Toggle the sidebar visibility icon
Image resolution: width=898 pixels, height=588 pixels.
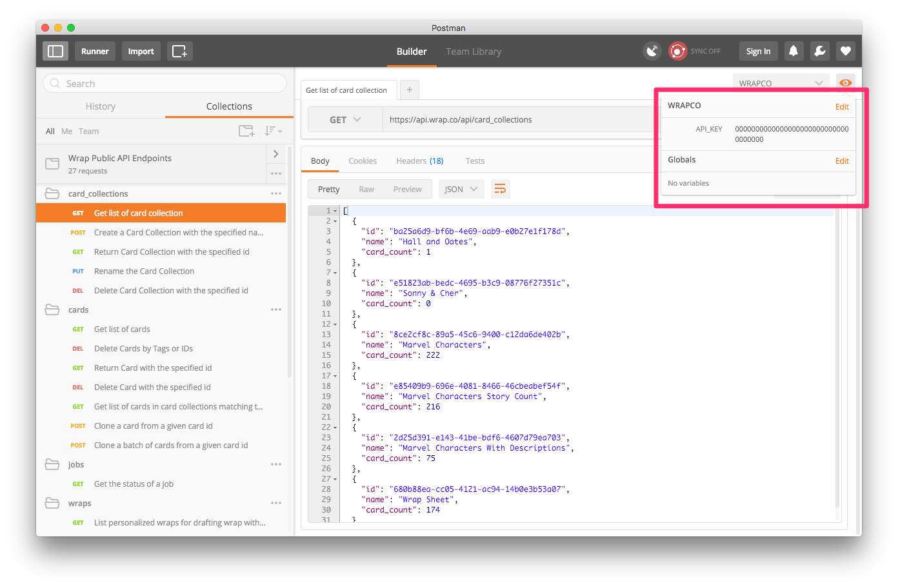click(x=55, y=51)
